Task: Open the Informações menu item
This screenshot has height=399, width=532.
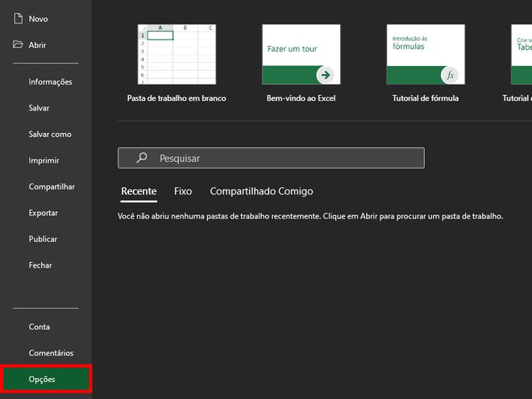Action: tap(50, 81)
